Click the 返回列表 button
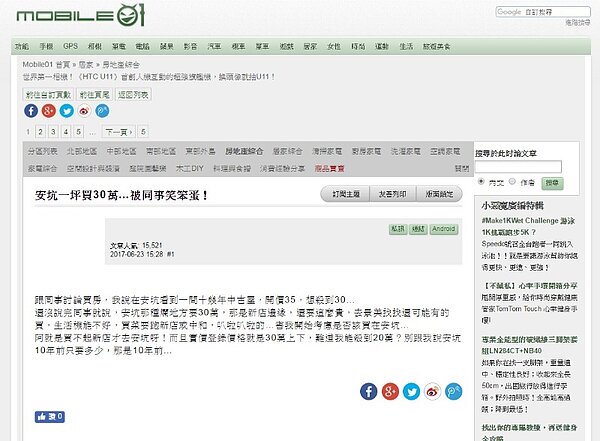This screenshot has width=600, height=441. tap(133, 95)
